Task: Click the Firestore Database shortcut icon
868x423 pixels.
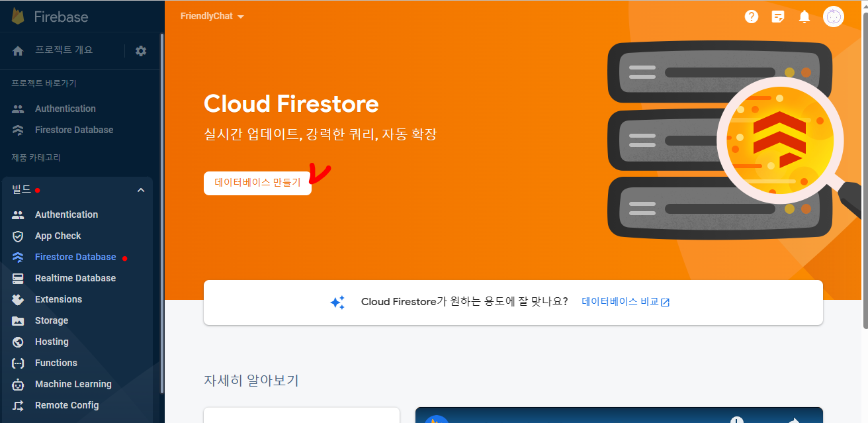Action: pyautogui.click(x=18, y=130)
